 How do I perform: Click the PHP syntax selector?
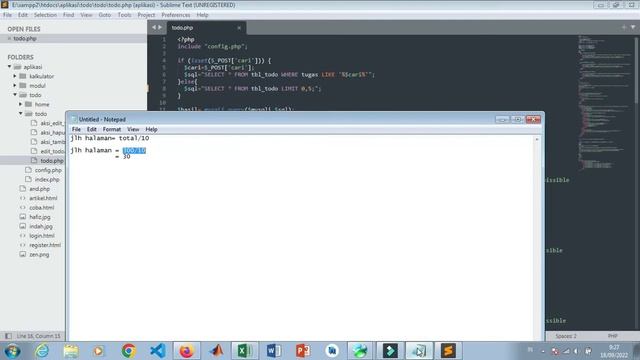tap(613, 336)
